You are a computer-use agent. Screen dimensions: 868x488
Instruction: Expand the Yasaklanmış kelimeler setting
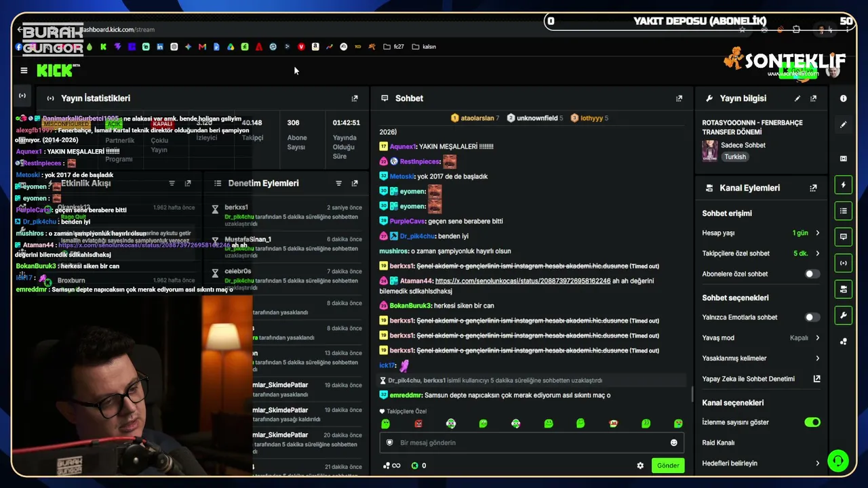(761, 358)
